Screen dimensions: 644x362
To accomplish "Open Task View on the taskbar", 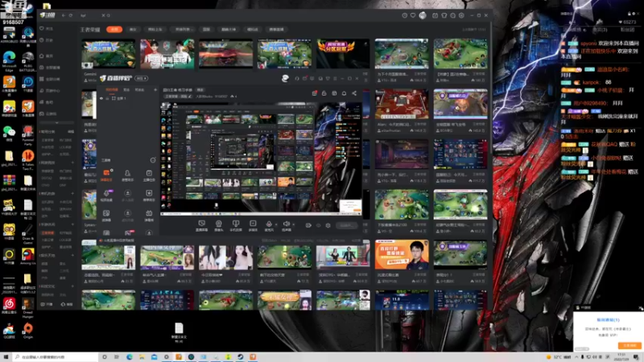I will [117, 357].
